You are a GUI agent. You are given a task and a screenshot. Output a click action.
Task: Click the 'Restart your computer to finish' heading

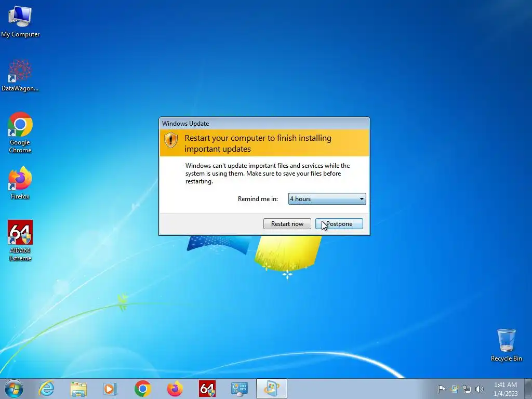pos(258,143)
